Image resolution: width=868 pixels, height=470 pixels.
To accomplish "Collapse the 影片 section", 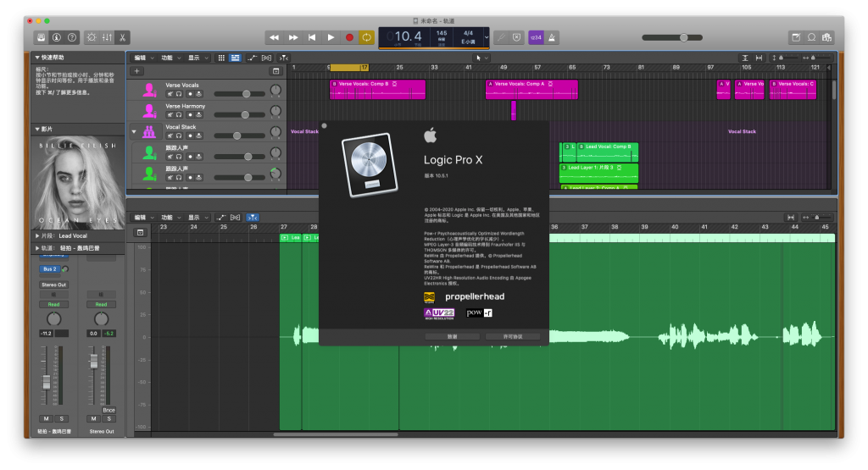I will tap(37, 129).
